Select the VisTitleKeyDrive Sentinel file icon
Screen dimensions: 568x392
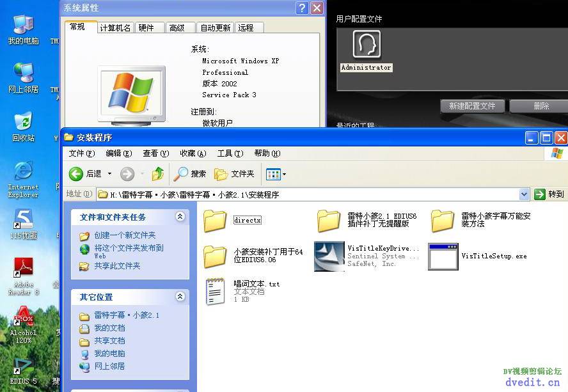pos(329,256)
